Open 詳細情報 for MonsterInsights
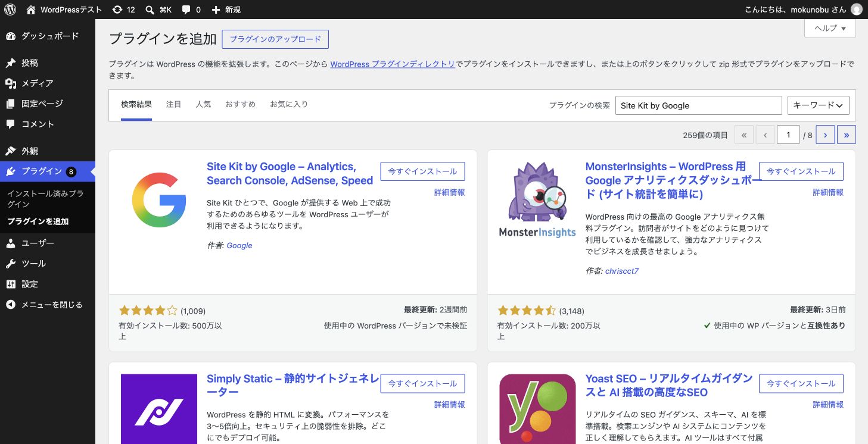 tap(829, 192)
